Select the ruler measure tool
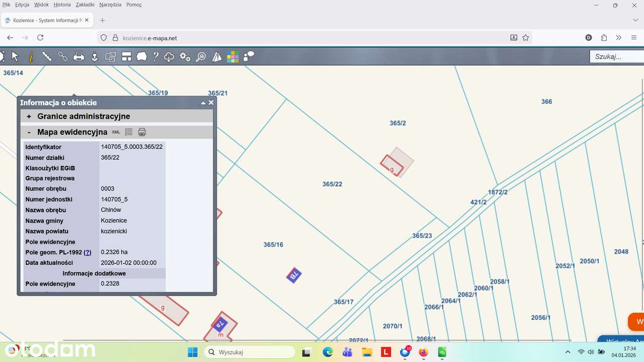Image resolution: width=644 pixels, height=362 pixels. pos(47,56)
